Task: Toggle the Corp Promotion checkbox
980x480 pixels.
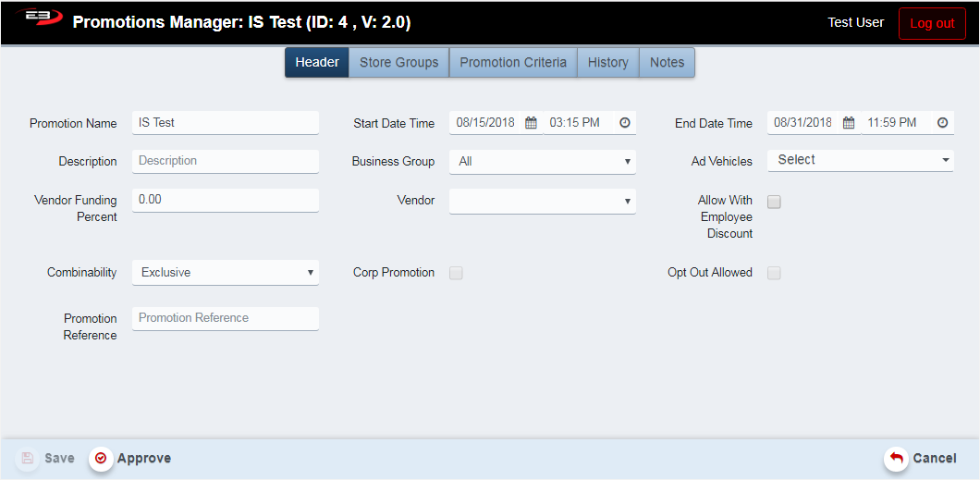Action: [x=456, y=273]
